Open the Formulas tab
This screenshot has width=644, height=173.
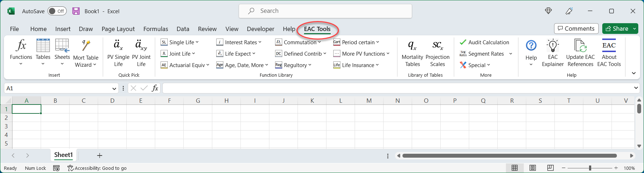156,29
